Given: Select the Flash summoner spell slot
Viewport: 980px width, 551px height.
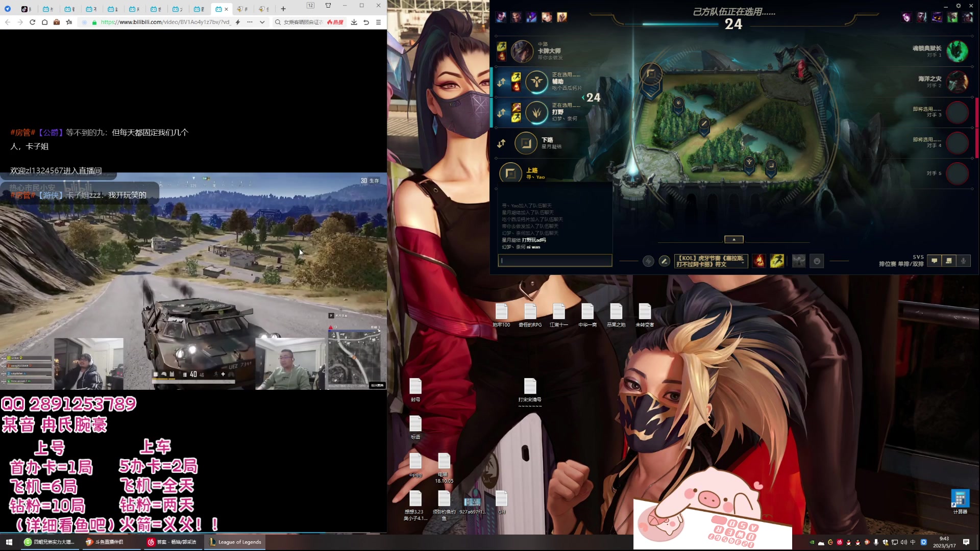Looking at the screenshot, I should (x=777, y=261).
